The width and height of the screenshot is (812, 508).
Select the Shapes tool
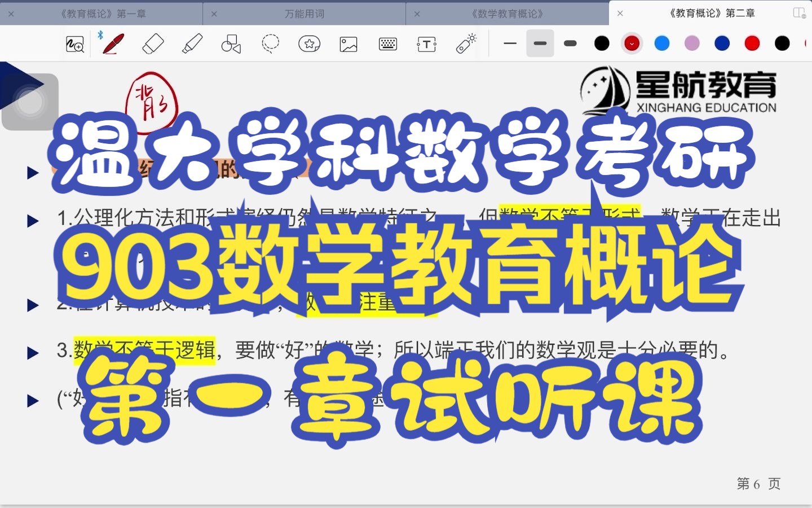(x=231, y=43)
